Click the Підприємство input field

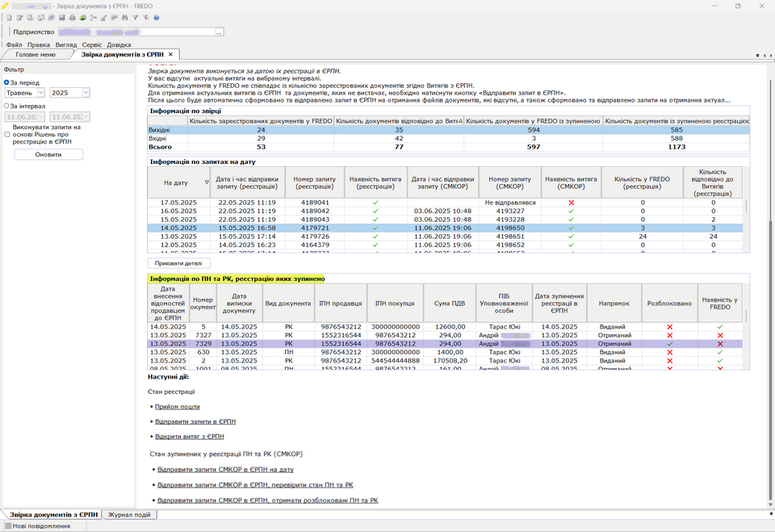click(136, 31)
